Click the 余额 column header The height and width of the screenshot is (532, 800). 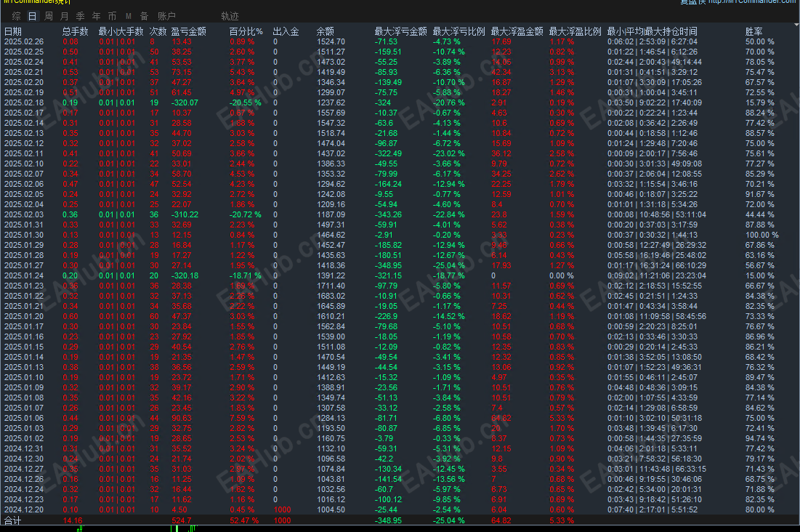tap(326, 32)
